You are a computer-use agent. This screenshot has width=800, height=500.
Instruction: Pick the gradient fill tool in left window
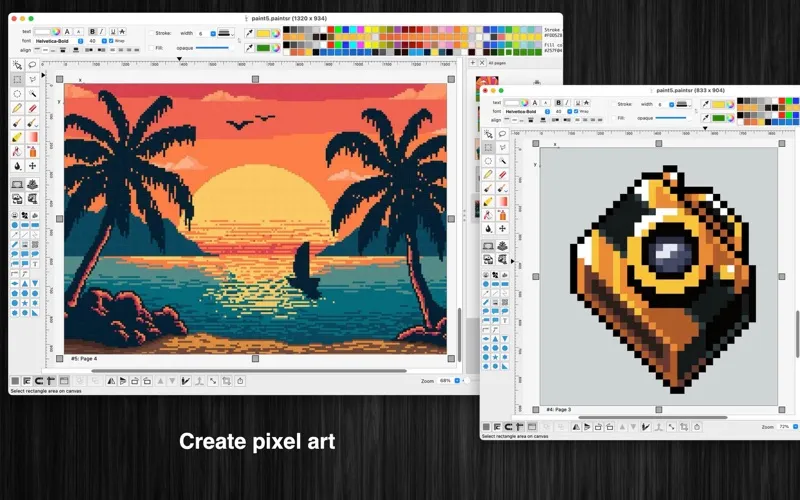(x=32, y=137)
